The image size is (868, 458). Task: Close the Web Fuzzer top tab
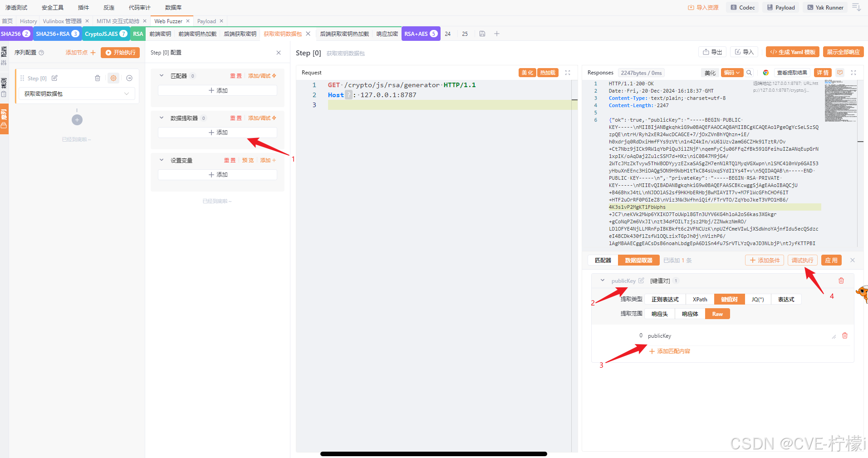pos(188,21)
